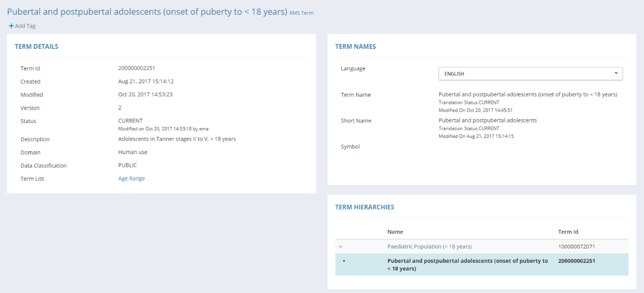The width and height of the screenshot is (644, 293).
Task: Click the PUBLIC data classification value
Action: (128, 165)
